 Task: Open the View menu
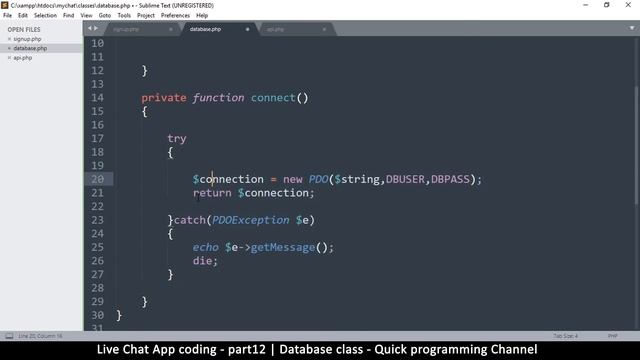[86, 16]
